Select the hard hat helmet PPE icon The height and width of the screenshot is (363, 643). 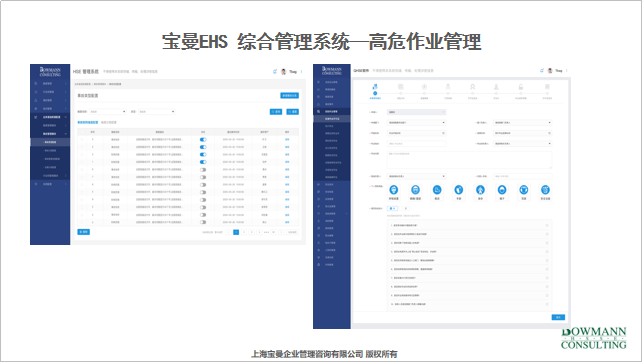coord(502,190)
